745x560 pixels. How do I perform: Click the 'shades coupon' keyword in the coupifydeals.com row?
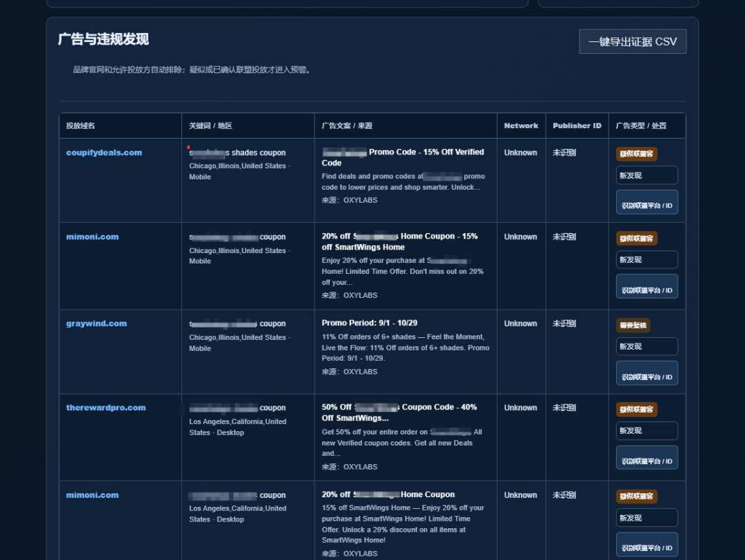click(237, 152)
